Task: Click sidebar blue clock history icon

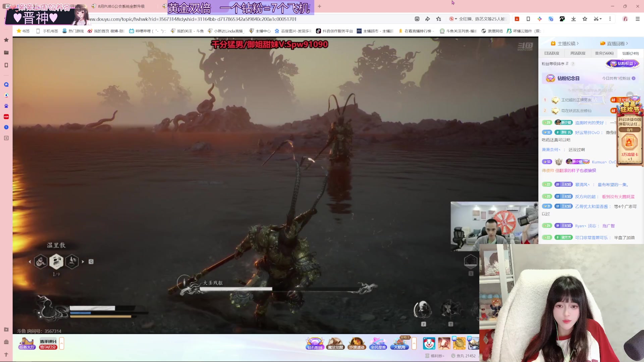Action: (x=6, y=127)
